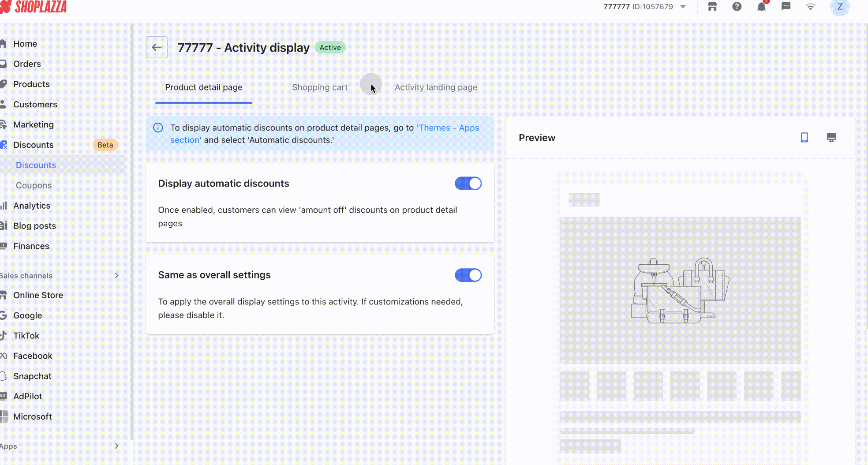Switch preview to mobile view
This screenshot has width=868, height=465.
coord(804,138)
